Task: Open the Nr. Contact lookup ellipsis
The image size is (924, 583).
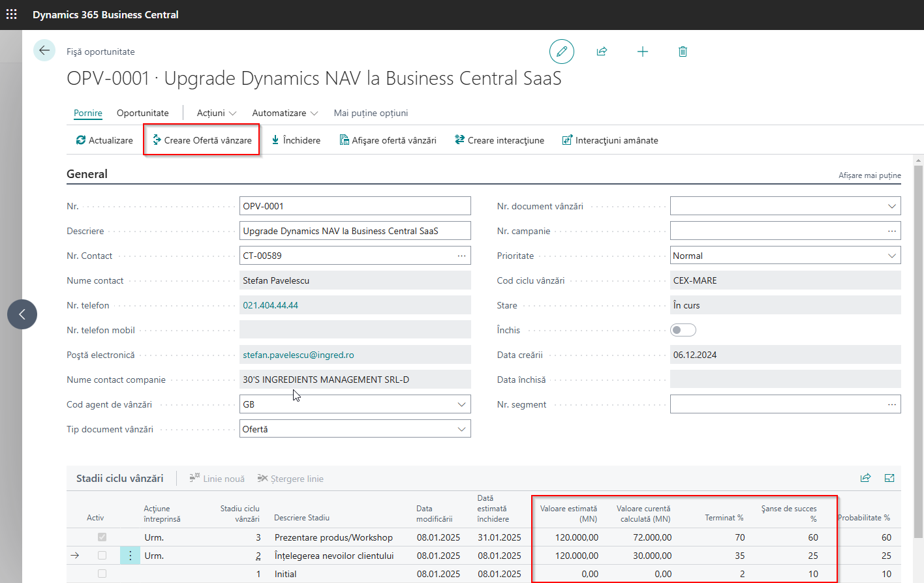Action: coord(461,256)
